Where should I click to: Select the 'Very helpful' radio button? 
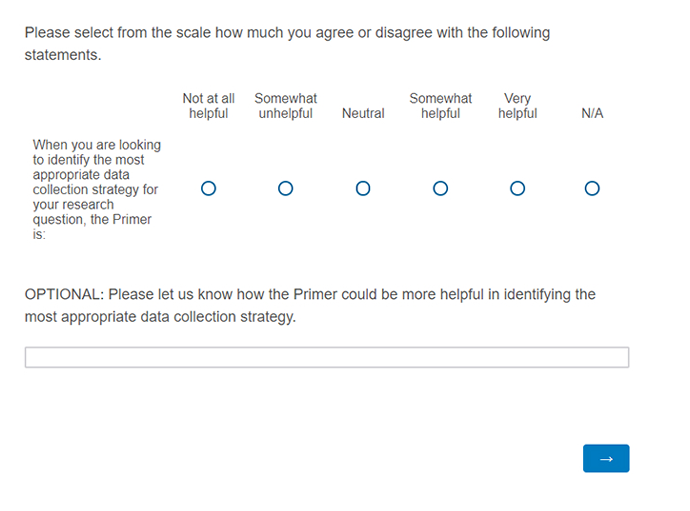coord(517,188)
